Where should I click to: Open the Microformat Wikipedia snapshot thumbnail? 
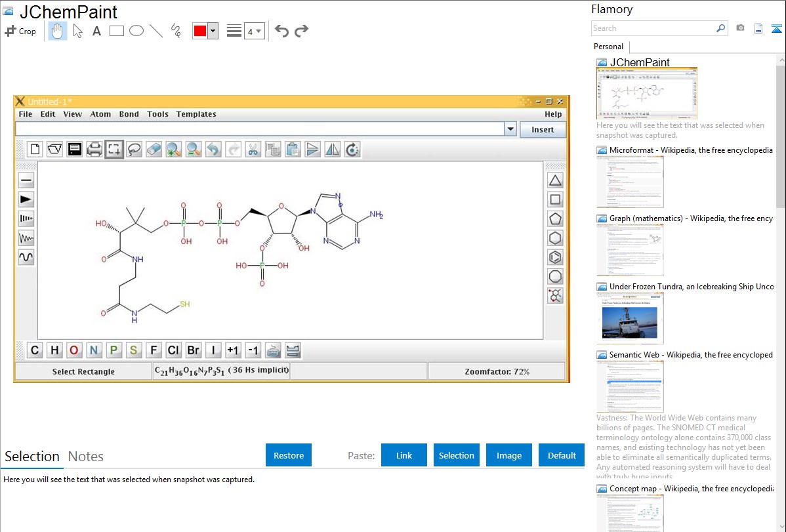click(x=630, y=182)
